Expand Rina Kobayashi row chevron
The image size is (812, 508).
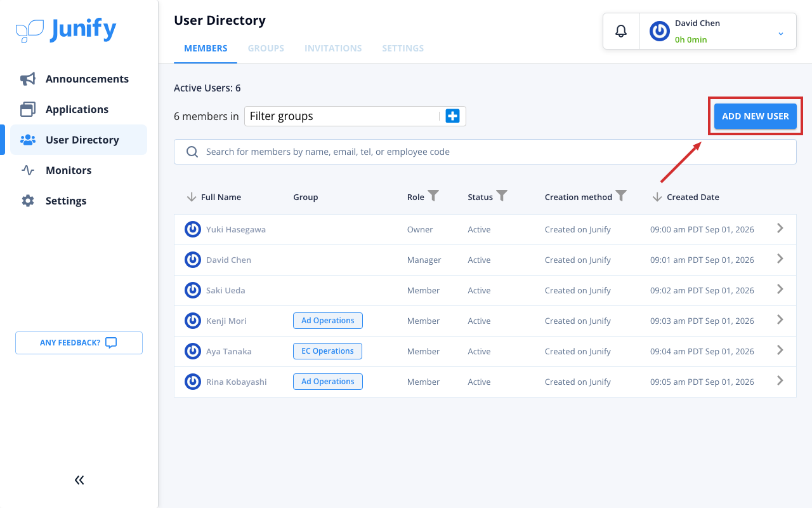click(780, 381)
